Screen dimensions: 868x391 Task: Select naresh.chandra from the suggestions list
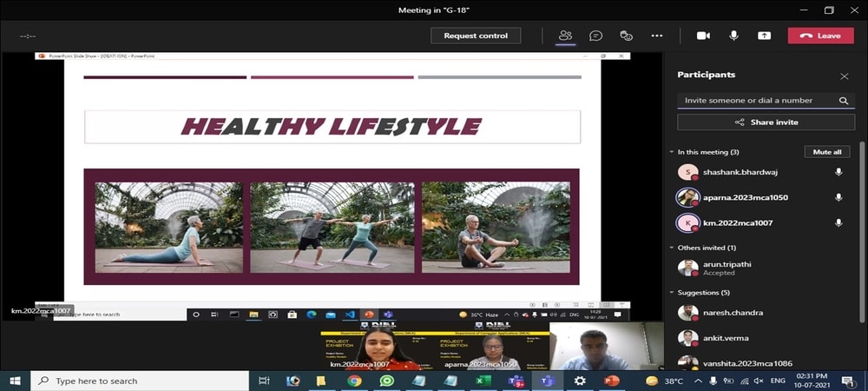[x=725, y=313]
